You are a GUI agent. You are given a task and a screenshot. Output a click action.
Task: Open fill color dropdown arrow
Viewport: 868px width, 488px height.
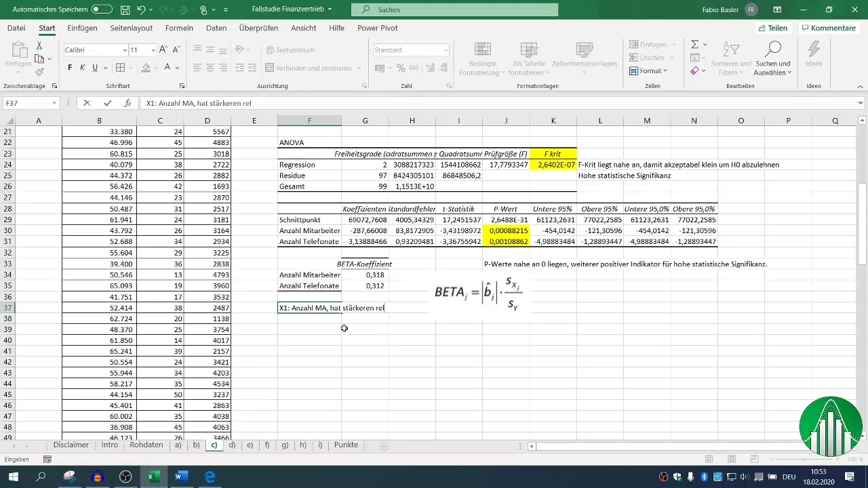pos(155,68)
